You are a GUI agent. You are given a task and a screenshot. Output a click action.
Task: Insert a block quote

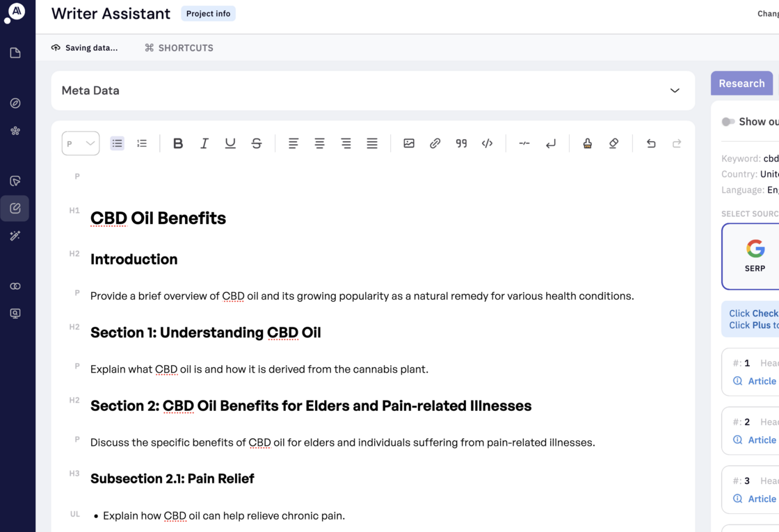461,143
